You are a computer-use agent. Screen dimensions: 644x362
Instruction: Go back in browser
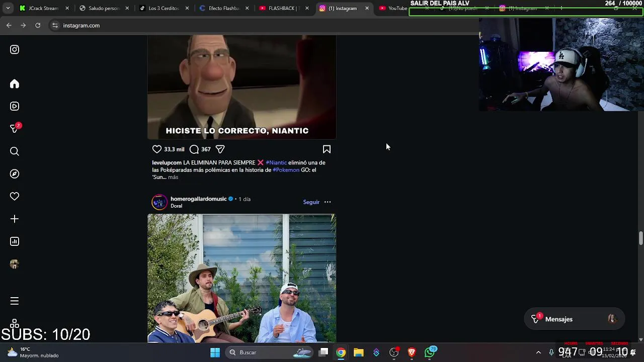click(x=9, y=25)
